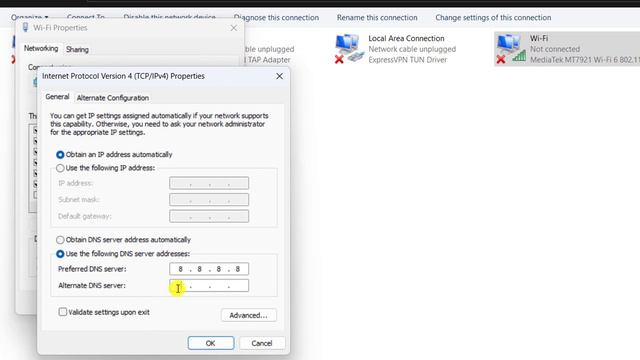The image size is (640, 360).
Task: Open the Advanced settings button
Action: pyautogui.click(x=248, y=315)
